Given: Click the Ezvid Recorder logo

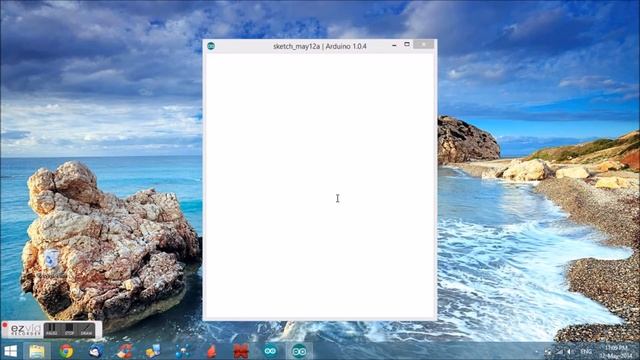Looking at the screenshot, I should tap(25, 329).
